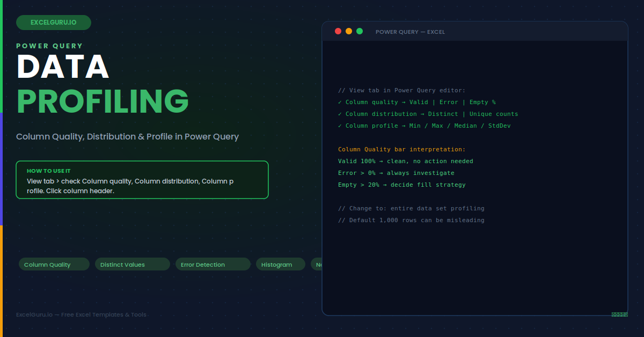The width and height of the screenshot is (644, 337).
Task: Click the 'POWER QUERY — EXCEL' window title
Action: [x=410, y=32]
